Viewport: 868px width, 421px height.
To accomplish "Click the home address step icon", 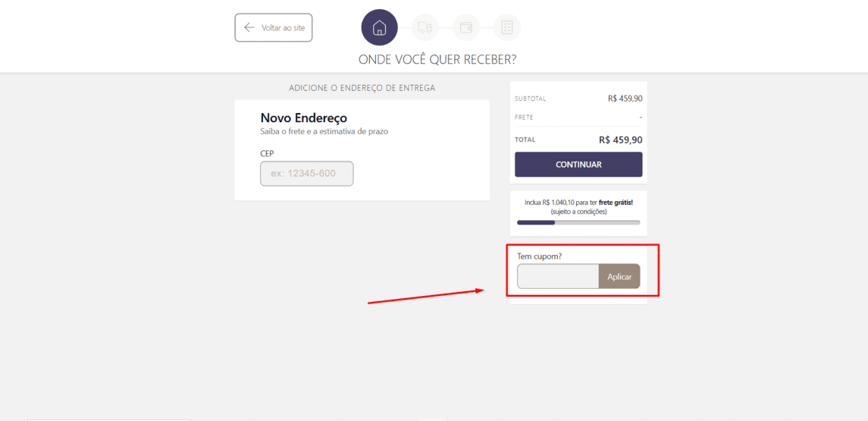I will coord(379,28).
